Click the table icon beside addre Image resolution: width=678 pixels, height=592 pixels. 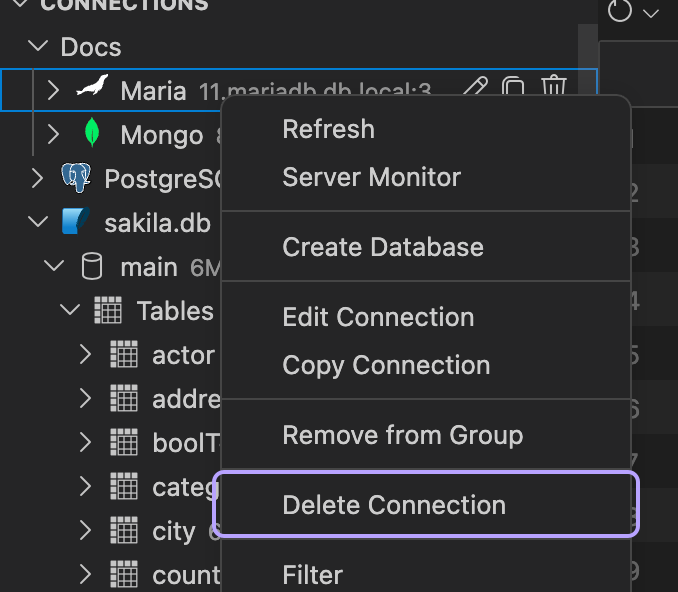[x=124, y=398]
